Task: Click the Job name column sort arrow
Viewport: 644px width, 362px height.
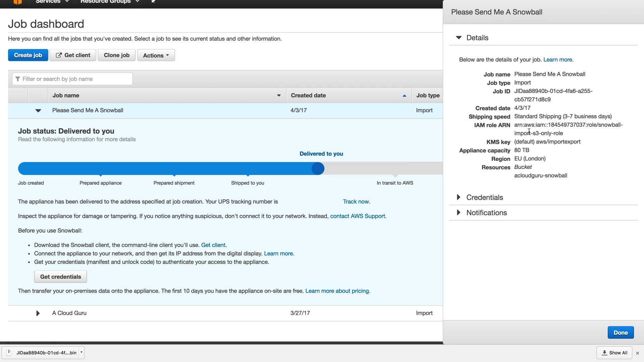Action: pos(279,96)
